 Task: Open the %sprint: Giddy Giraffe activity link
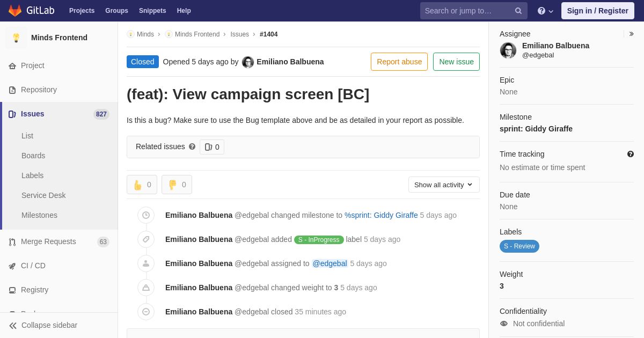[x=381, y=215]
